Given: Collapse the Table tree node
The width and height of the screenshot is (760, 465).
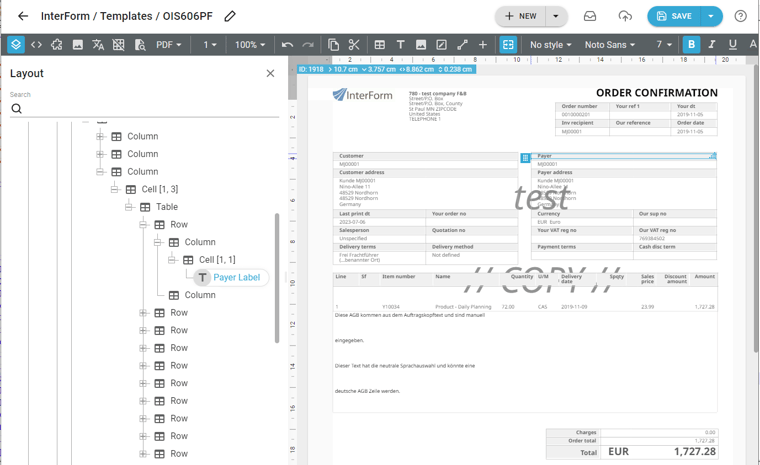Looking at the screenshot, I should click(129, 207).
